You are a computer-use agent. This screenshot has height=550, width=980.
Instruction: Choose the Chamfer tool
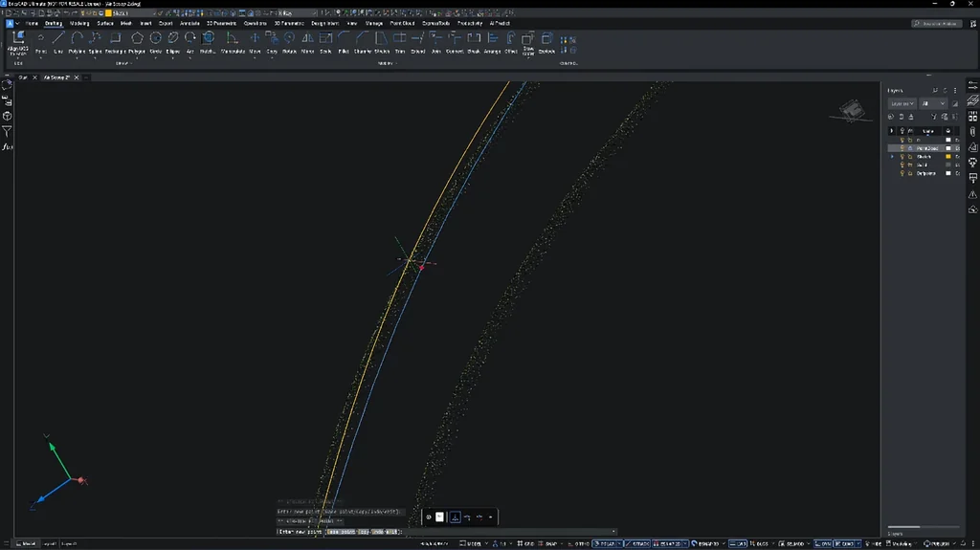coord(362,42)
